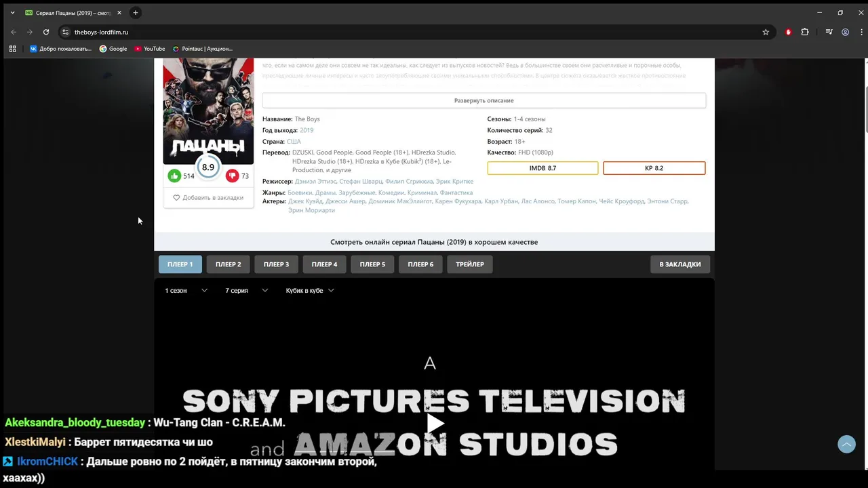Bookmark this page with the star icon
This screenshot has height=488, width=868.
pyautogui.click(x=766, y=32)
